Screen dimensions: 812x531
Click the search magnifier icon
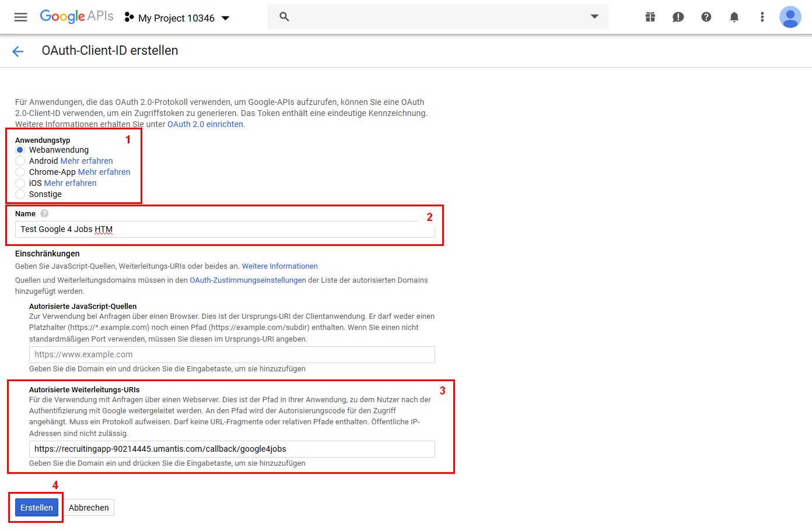pos(284,17)
